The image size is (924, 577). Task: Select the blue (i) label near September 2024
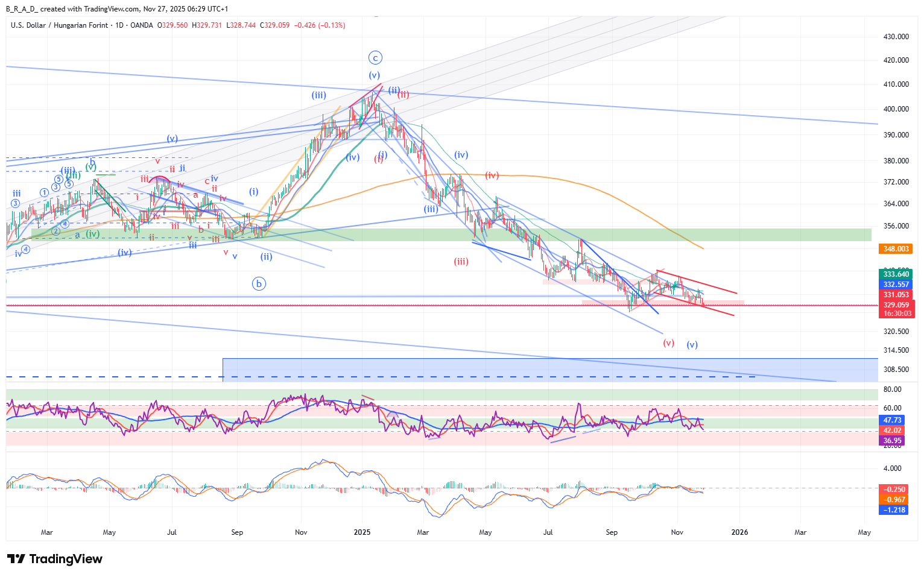pos(254,192)
